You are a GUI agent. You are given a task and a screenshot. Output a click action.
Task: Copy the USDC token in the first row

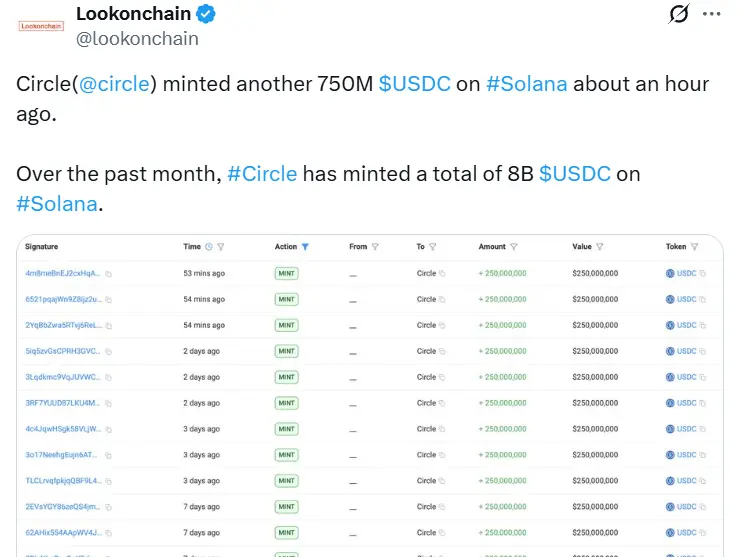coord(702,273)
